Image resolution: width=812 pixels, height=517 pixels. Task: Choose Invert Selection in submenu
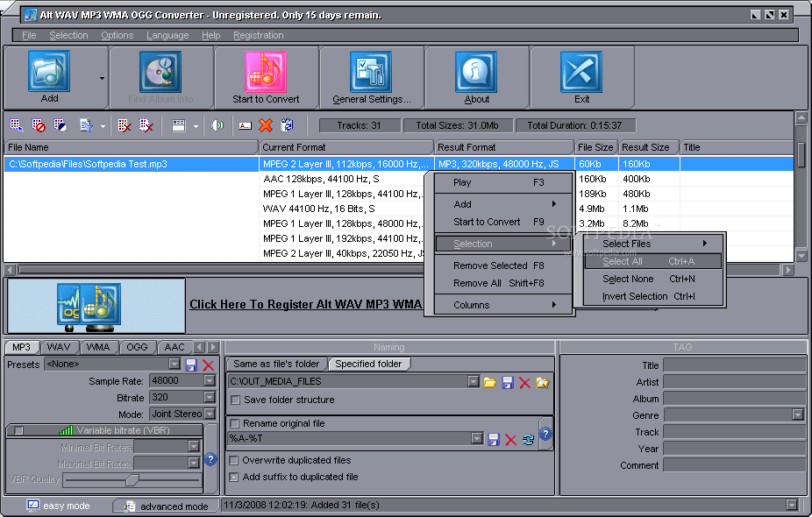pyautogui.click(x=652, y=296)
